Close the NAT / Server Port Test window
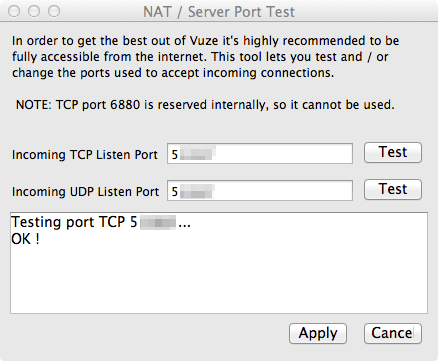This screenshot has width=438, height=361. 14,11
